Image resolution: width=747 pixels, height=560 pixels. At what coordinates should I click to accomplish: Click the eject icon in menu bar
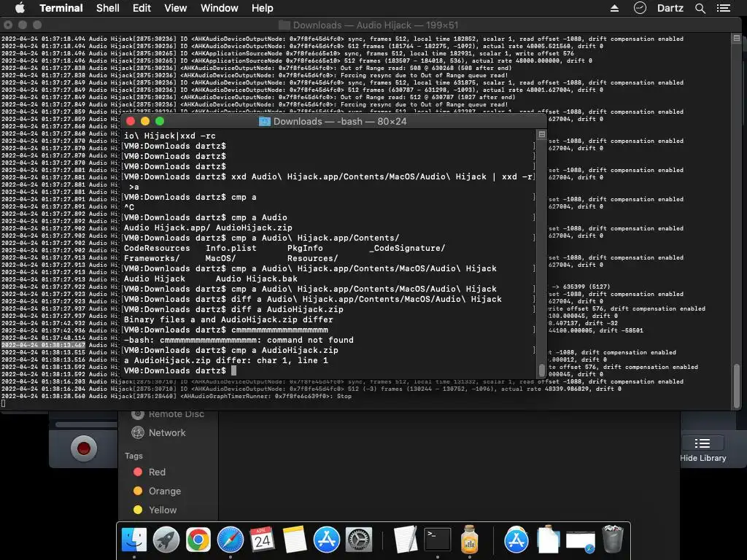tap(614, 8)
